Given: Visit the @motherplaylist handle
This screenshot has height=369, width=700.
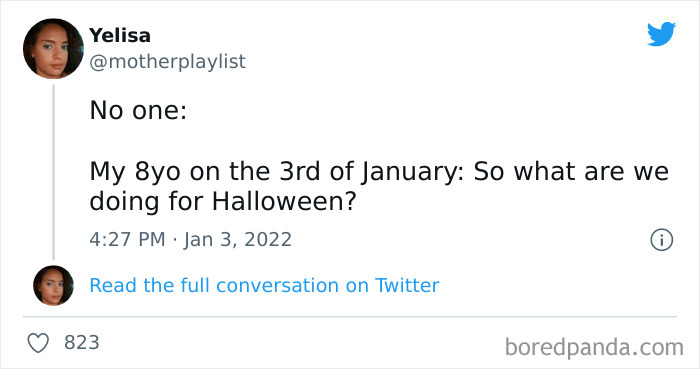Looking at the screenshot, I should (x=167, y=62).
